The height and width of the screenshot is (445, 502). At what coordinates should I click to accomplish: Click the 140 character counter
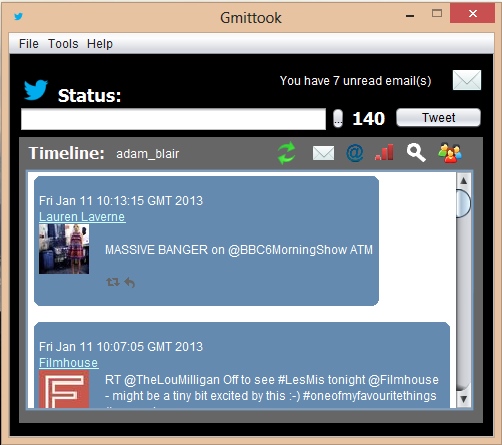point(368,118)
